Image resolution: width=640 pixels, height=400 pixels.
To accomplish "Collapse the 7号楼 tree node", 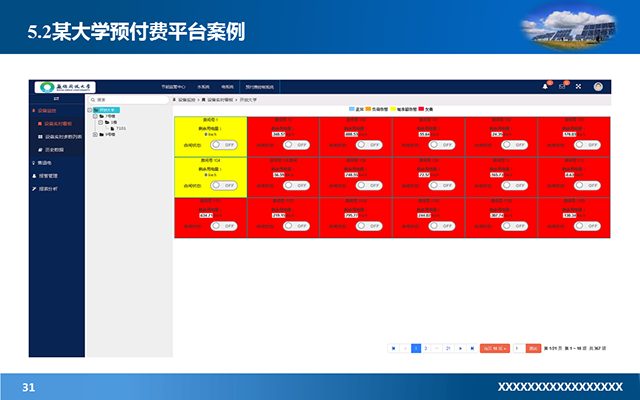I will point(95,116).
